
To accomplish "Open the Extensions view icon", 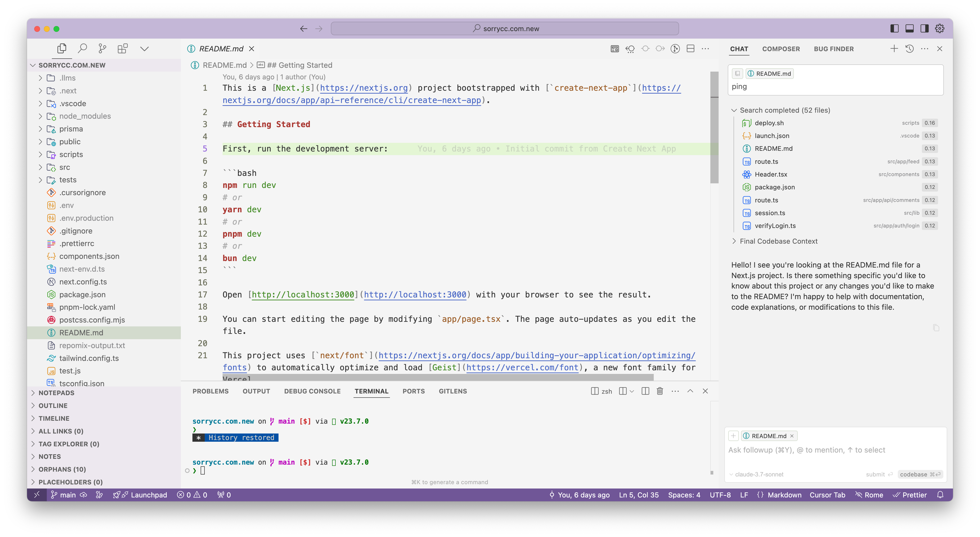I will (122, 49).
